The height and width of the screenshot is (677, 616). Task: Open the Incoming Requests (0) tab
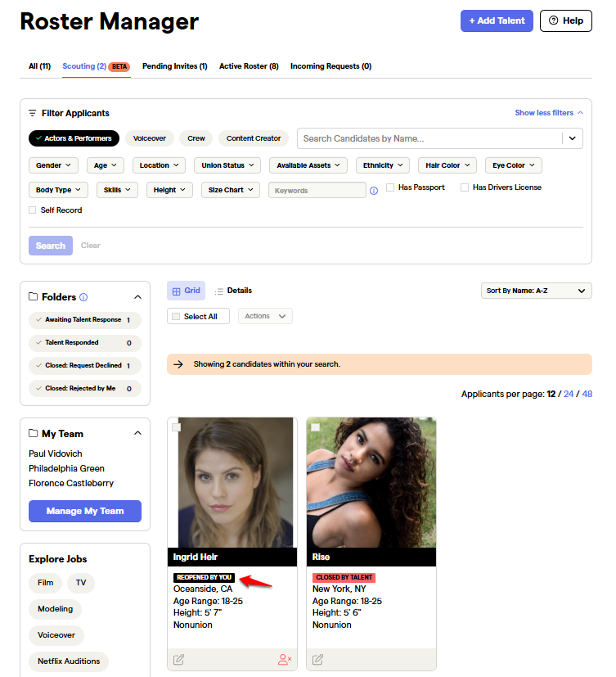click(x=330, y=66)
